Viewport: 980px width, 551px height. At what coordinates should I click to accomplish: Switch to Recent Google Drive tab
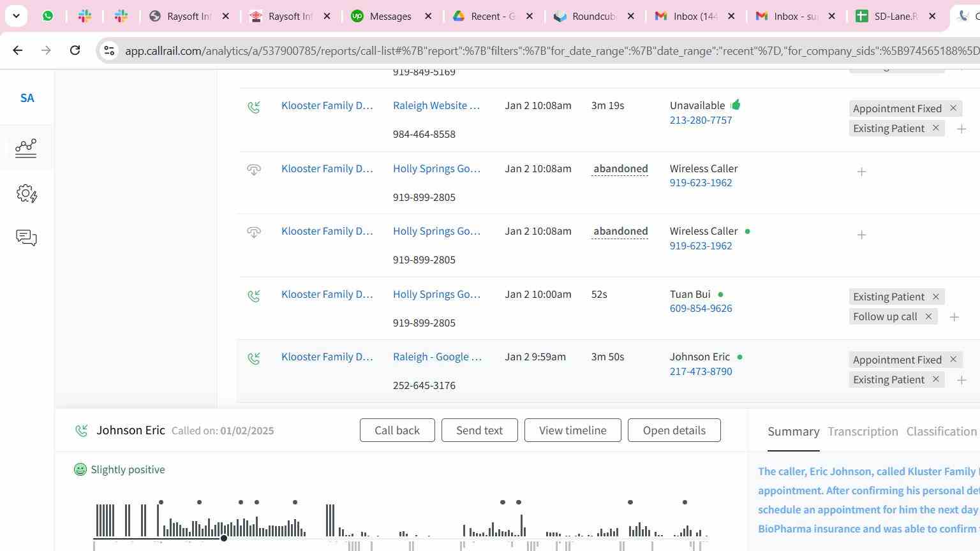[x=492, y=16]
